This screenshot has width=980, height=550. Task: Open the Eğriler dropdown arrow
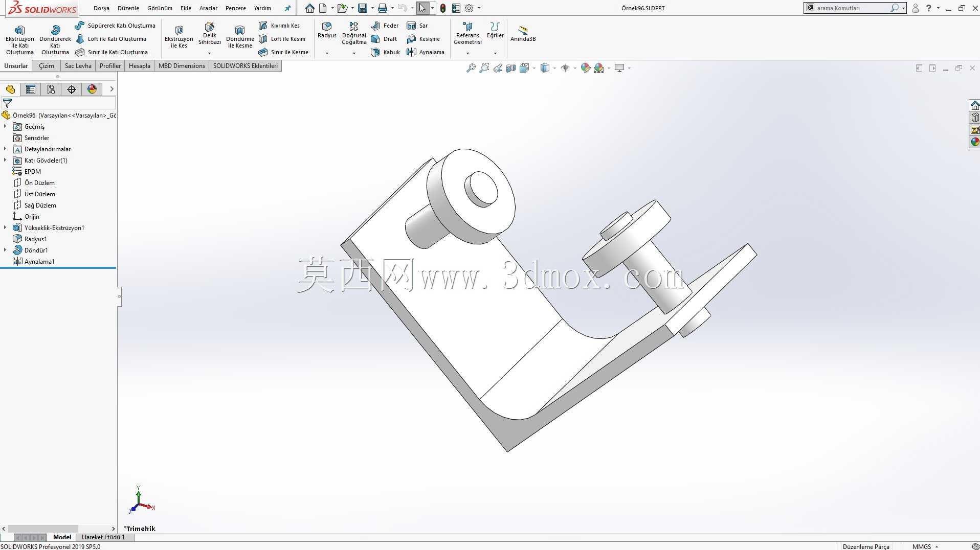(x=495, y=53)
